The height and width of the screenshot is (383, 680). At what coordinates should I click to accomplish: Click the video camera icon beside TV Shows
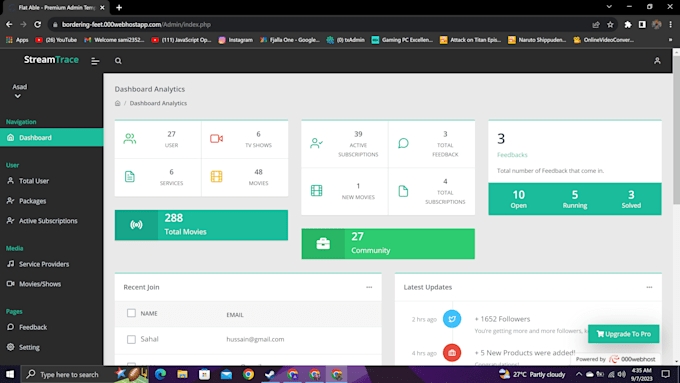tap(216, 139)
